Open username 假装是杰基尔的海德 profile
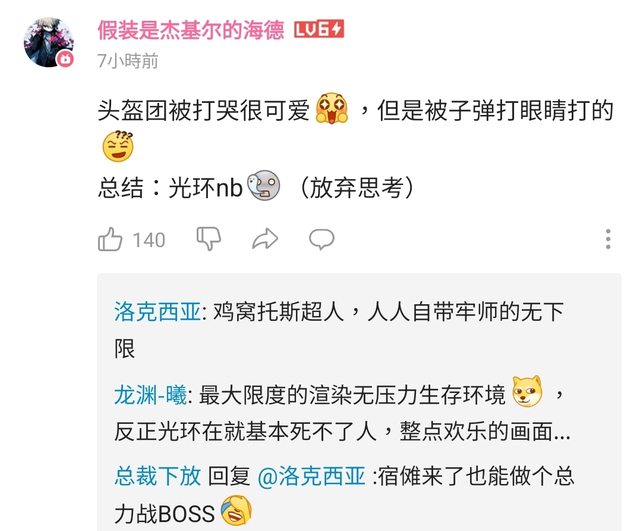 [191, 30]
